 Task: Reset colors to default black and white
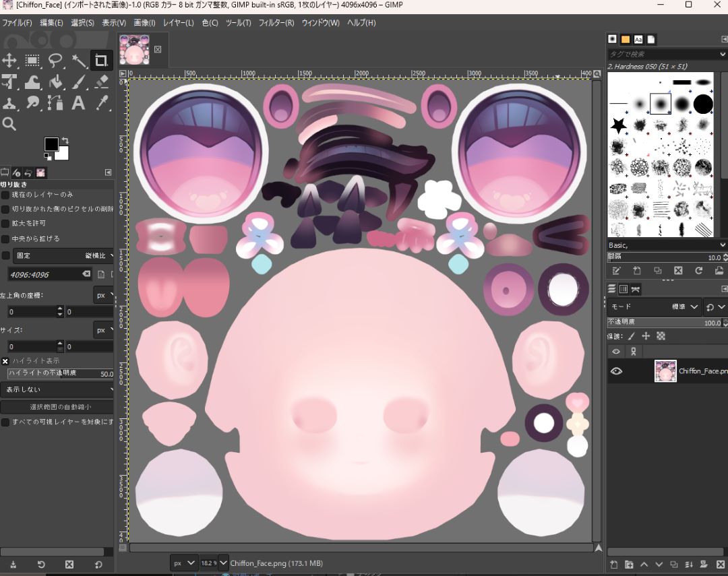(48, 157)
